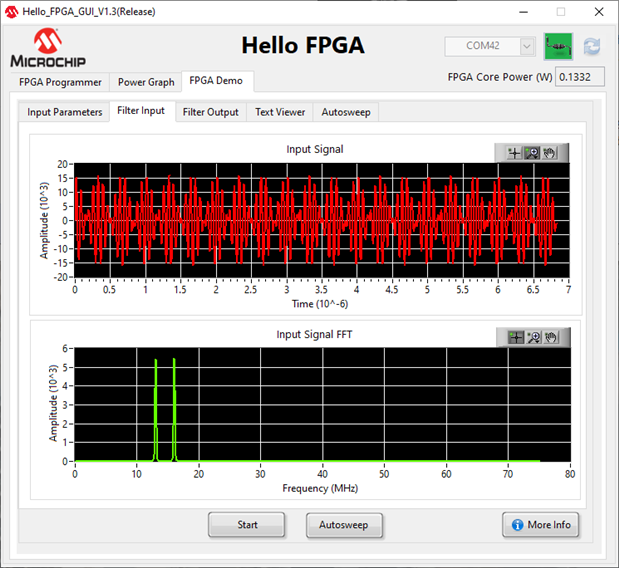Click the 7 value on time axis
The height and width of the screenshot is (568, 619).
click(568, 290)
